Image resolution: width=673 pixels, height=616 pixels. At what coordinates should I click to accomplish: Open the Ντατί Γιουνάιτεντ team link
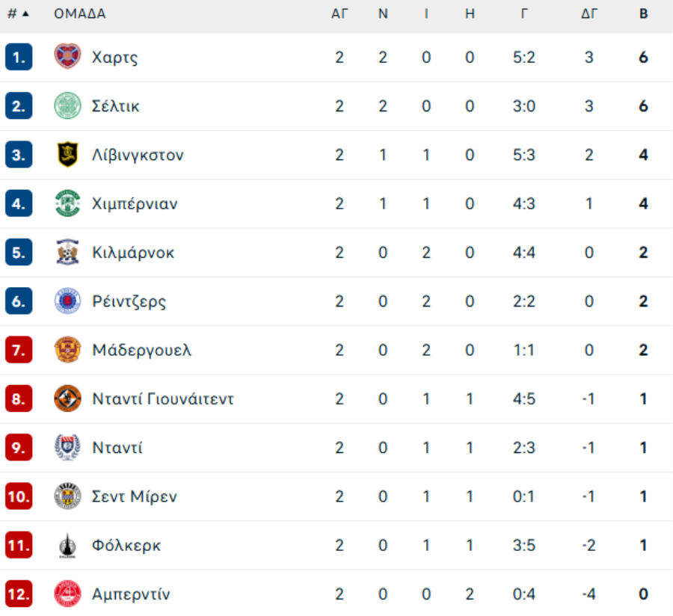tap(163, 399)
